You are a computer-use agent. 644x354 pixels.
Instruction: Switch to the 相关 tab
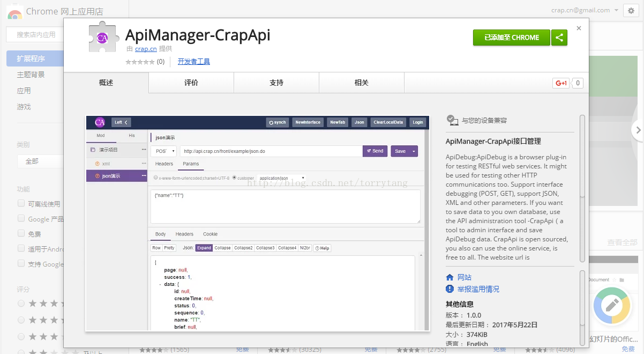click(x=362, y=83)
